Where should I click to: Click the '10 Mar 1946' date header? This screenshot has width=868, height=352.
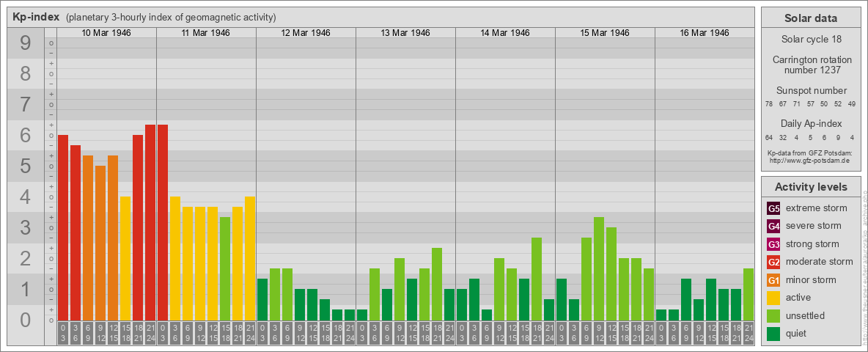[106, 33]
